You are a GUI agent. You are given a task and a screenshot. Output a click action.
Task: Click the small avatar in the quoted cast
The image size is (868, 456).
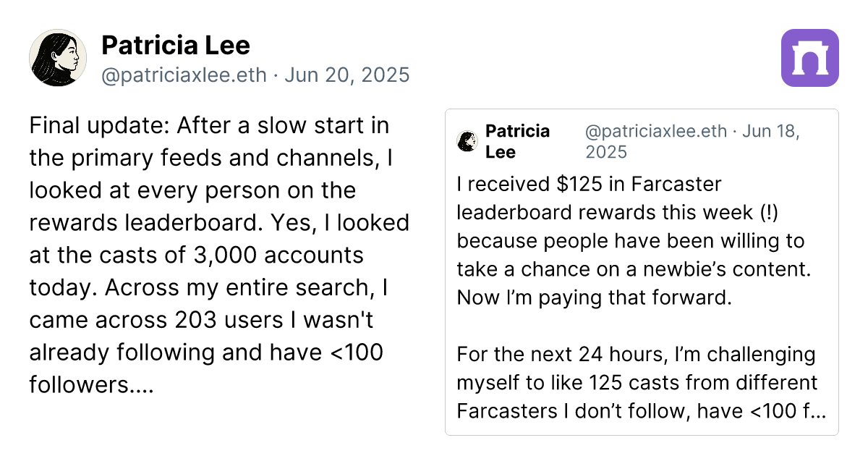pos(468,141)
